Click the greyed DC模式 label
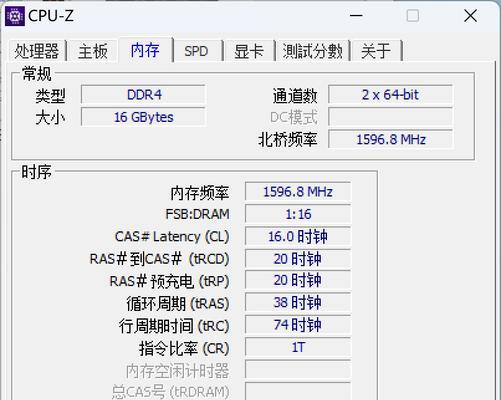The image size is (501, 400). (x=294, y=118)
